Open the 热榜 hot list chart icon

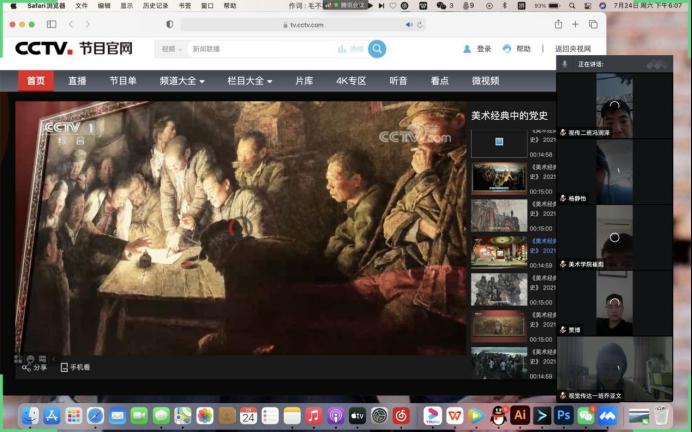pyautogui.click(x=342, y=49)
